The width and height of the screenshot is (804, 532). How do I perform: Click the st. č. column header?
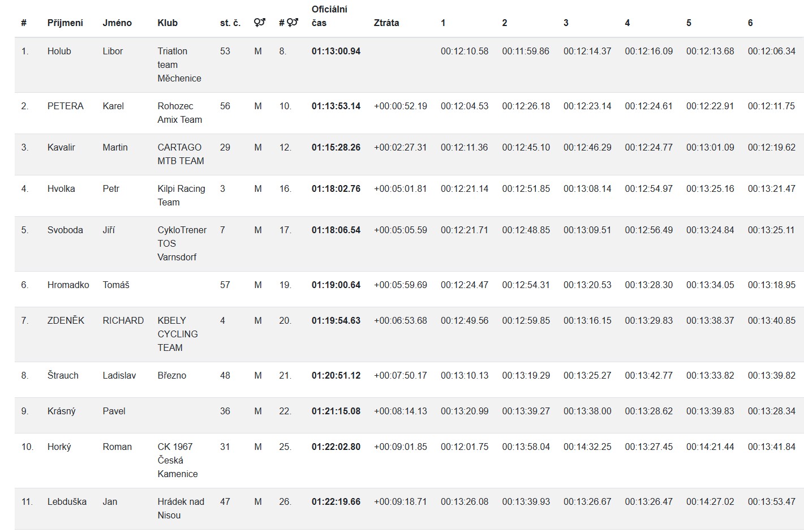(x=230, y=23)
